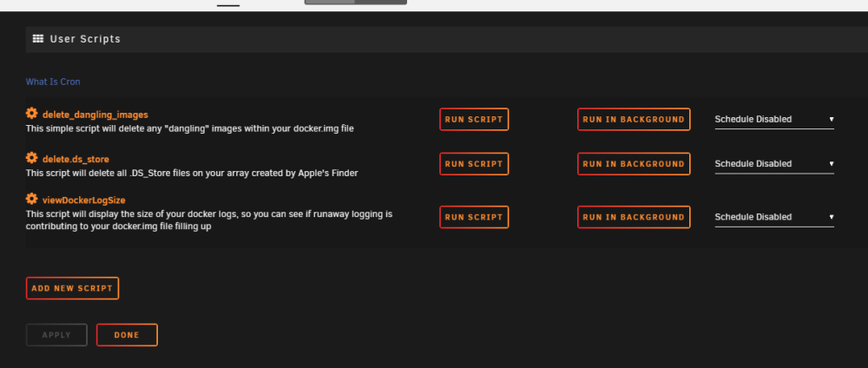Screen dimensions: 868x368
Task: Click the docker logs size description text
Action: tap(209, 220)
